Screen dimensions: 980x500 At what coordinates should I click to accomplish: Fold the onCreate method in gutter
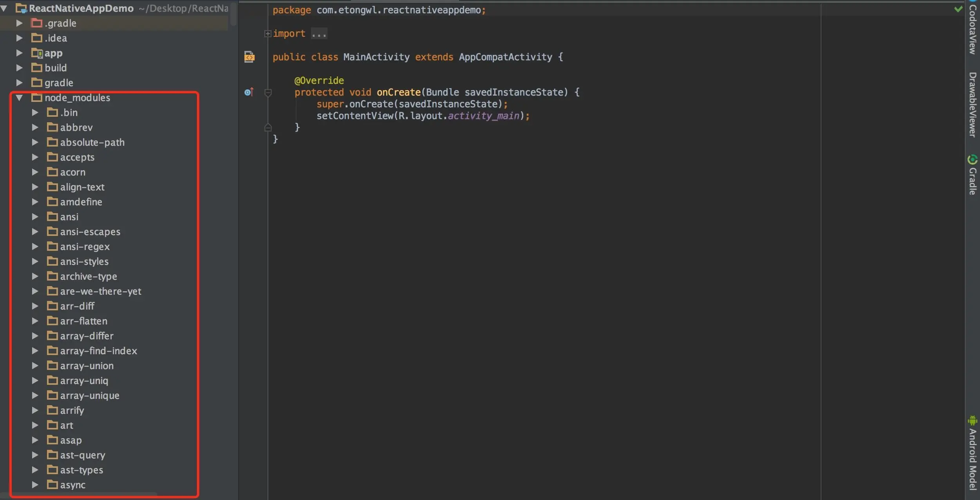[x=268, y=92]
